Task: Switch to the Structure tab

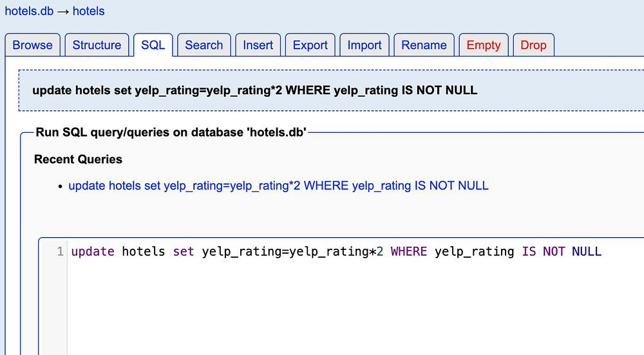Action: tap(97, 45)
